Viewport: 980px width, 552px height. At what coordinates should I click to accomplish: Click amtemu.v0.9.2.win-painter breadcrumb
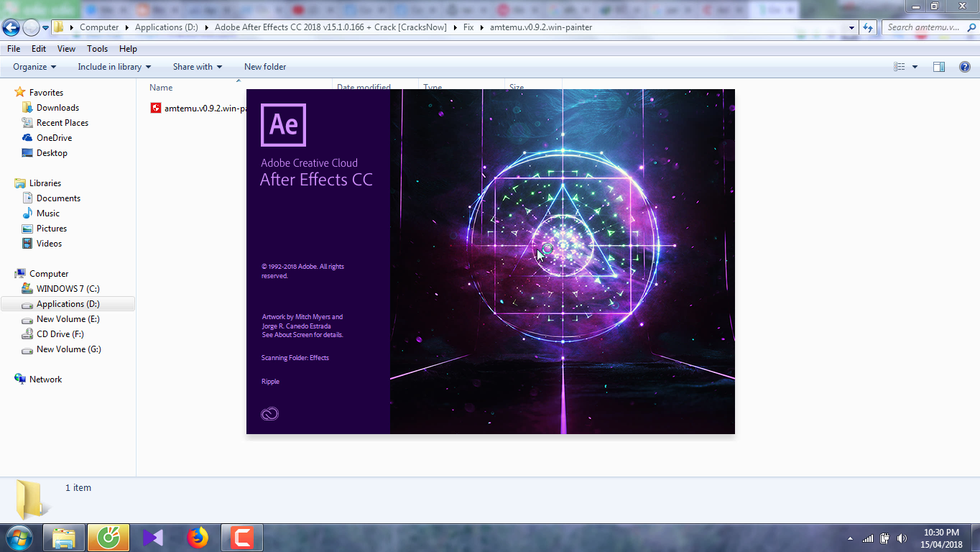point(540,27)
